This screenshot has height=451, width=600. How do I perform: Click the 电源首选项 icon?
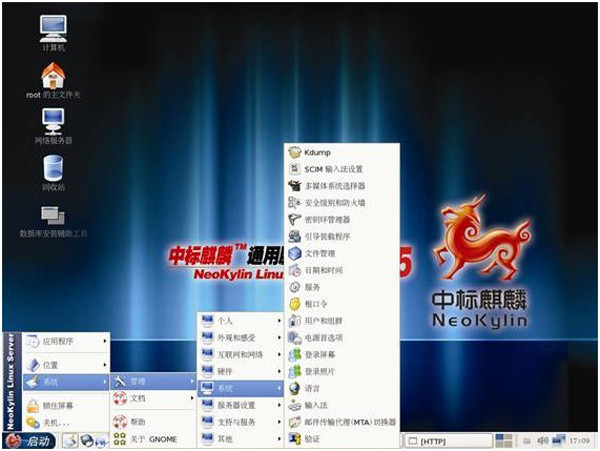[295, 338]
